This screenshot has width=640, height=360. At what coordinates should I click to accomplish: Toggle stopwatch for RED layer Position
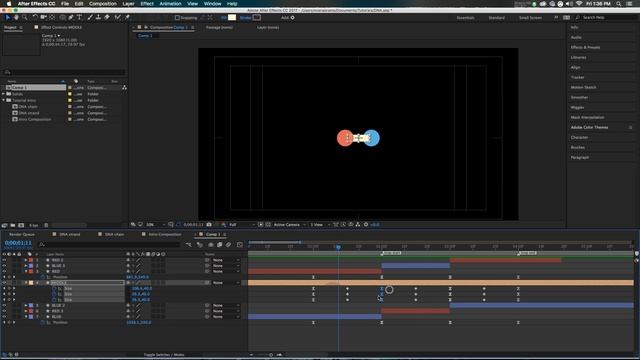42,277
